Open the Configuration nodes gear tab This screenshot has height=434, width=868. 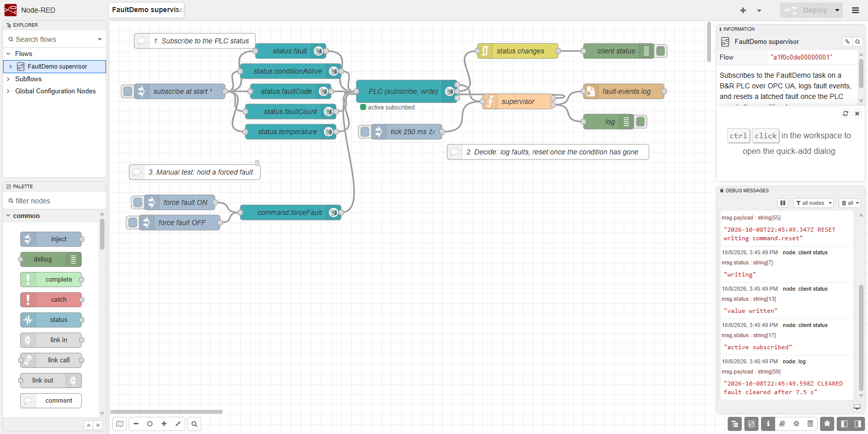(796, 424)
